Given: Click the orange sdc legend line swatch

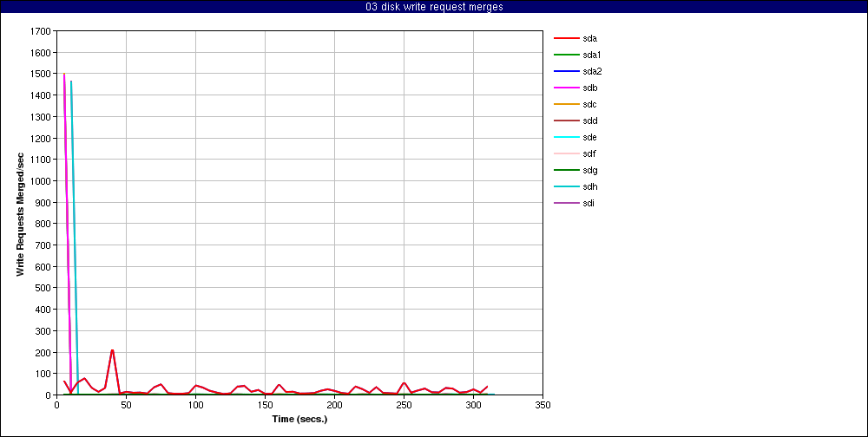Looking at the screenshot, I should tap(566, 104).
